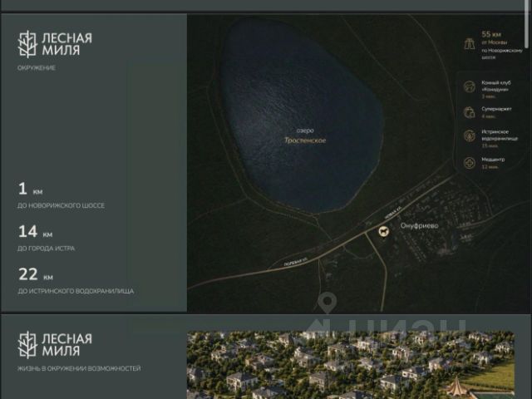Click the '55 км' text in the legend
Screen dimensions: 532x399
click(491, 34)
